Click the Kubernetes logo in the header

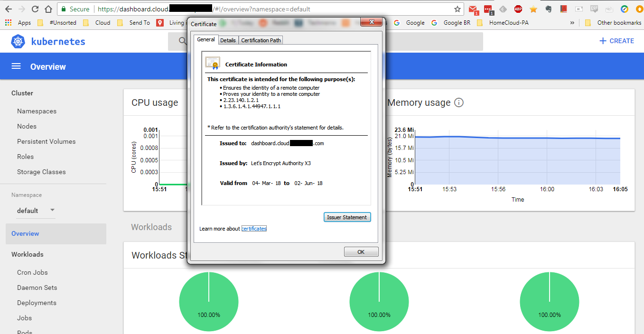pyautogui.click(x=18, y=41)
